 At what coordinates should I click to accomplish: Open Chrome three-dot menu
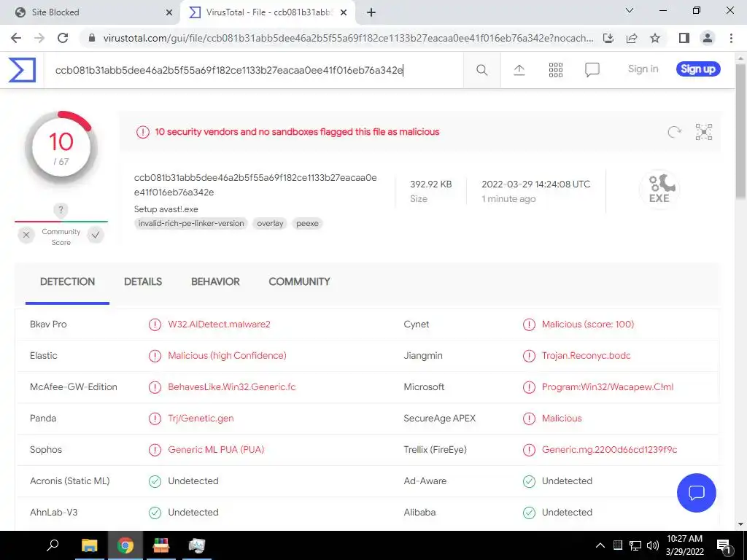pyautogui.click(x=731, y=38)
